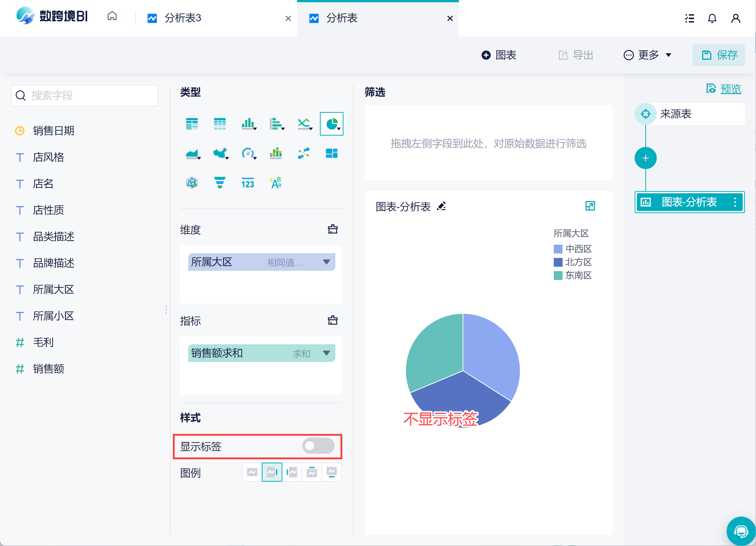Pick the radar chart type icon
This screenshot has width=756, height=546.
click(192, 183)
